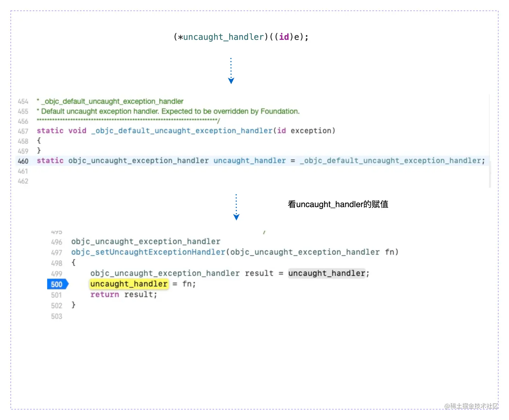The height and width of the screenshot is (420, 509).
Task: Click line number 496 in the lower gutter
Action: pos(57,242)
